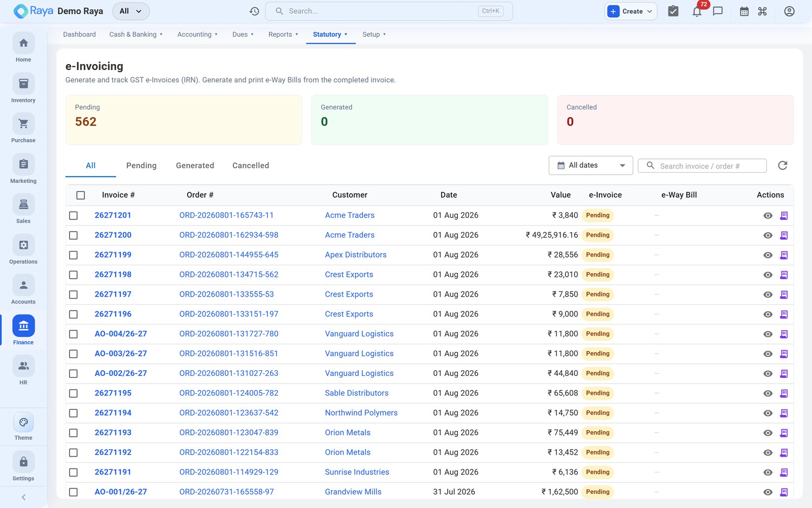Open invoice link 26271194
812x508 pixels.
(x=113, y=413)
